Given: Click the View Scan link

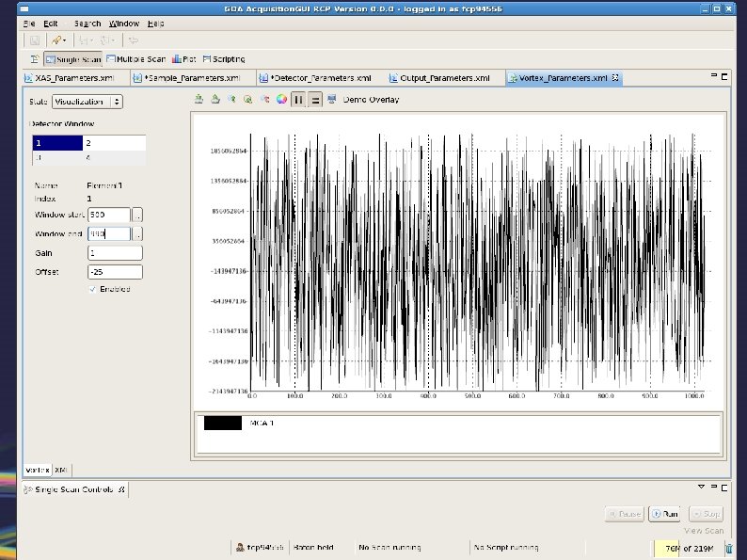Looking at the screenshot, I should (x=705, y=531).
